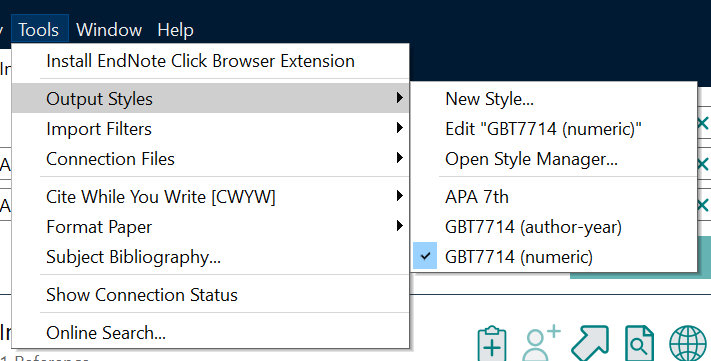Image resolution: width=711 pixels, height=361 pixels.
Task: Choose Install EndNote Click Browser Extension
Action: [210, 61]
